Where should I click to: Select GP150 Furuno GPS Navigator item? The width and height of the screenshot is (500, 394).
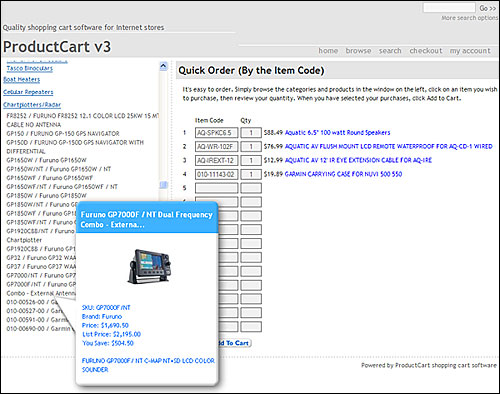point(63,133)
